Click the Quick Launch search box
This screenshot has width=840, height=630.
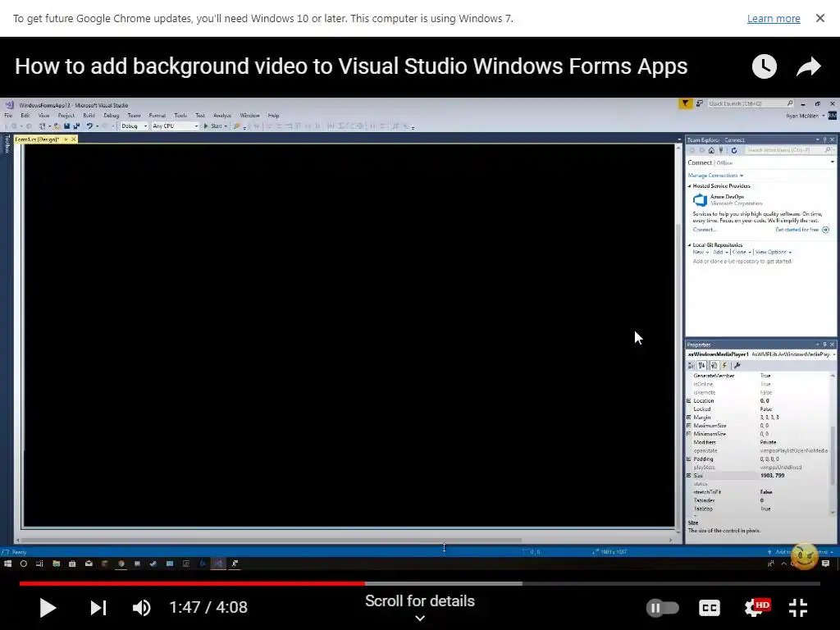tap(750, 103)
